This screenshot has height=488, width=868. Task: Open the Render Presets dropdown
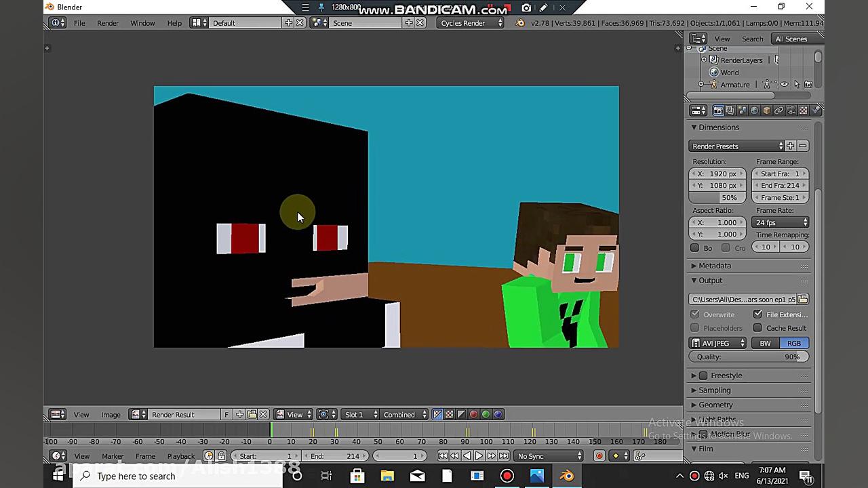click(x=737, y=146)
